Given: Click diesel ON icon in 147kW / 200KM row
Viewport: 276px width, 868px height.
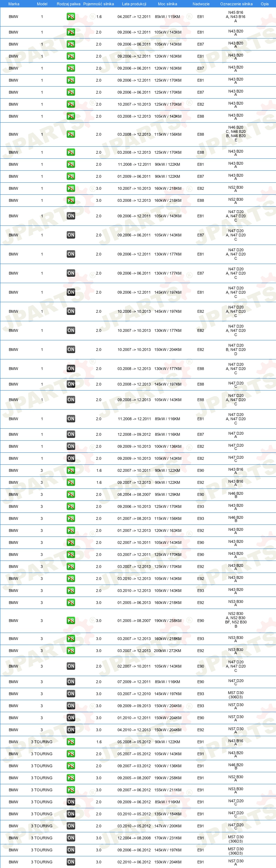Looking at the screenshot, I should tap(71, 826).
